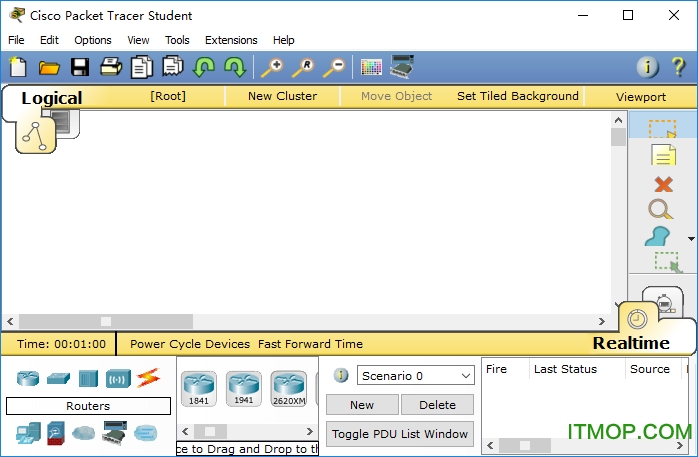Image resolution: width=698 pixels, height=457 pixels.
Task: Open the Tools menu
Action: coord(177,40)
